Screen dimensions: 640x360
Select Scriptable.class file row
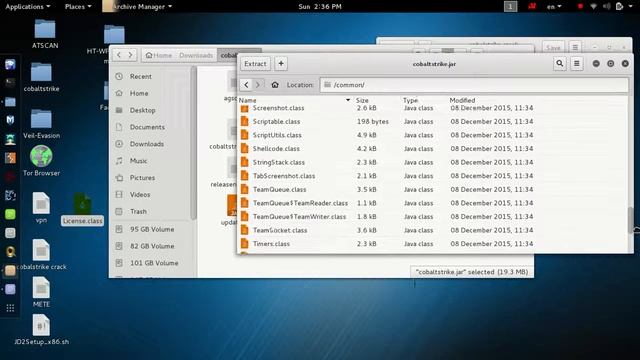click(433, 121)
